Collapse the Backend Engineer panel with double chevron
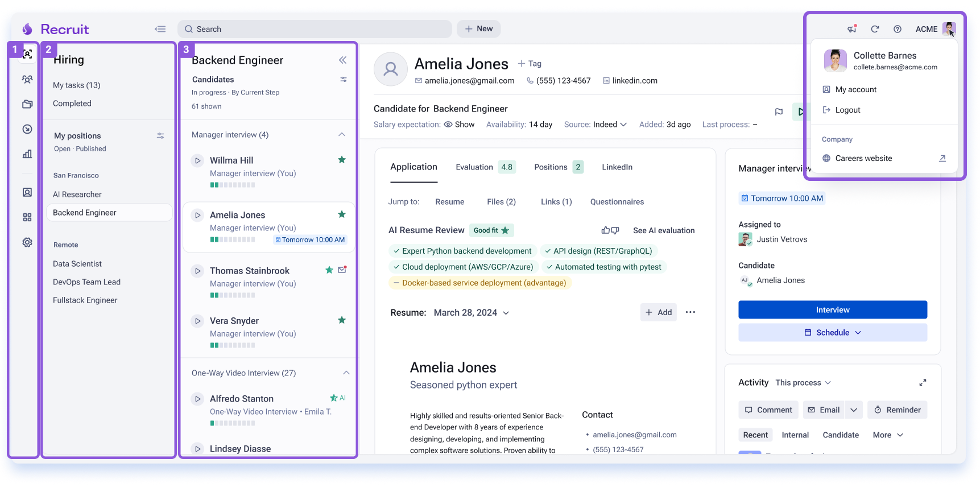 [x=342, y=60]
